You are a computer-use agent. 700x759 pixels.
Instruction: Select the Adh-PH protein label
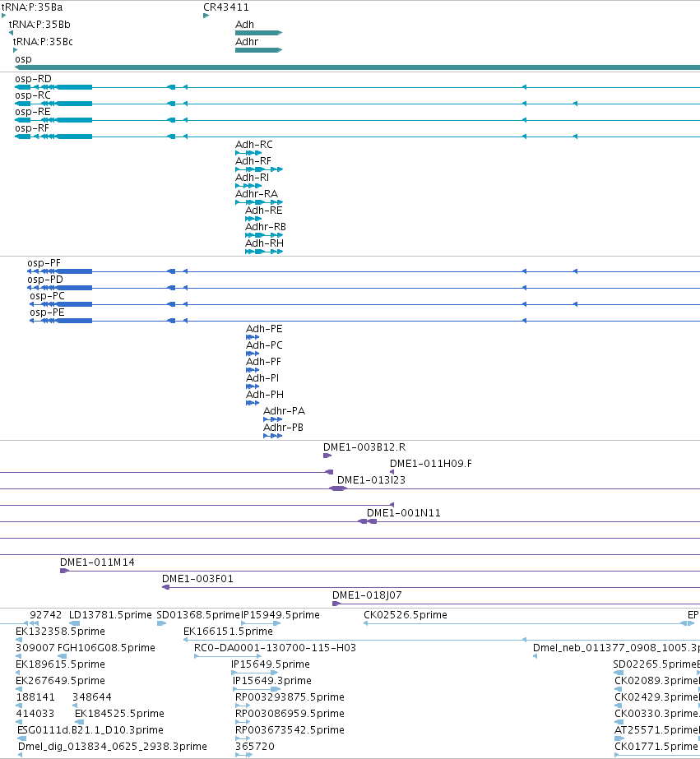click(x=265, y=395)
